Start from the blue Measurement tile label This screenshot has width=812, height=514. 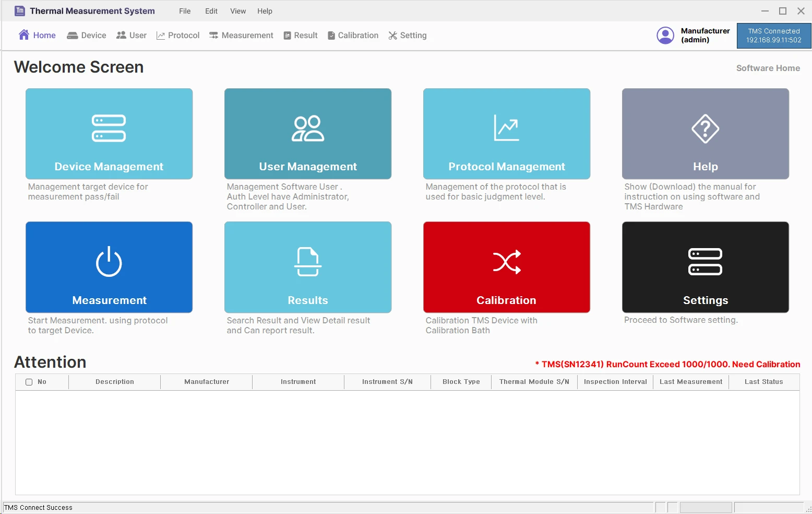(109, 300)
